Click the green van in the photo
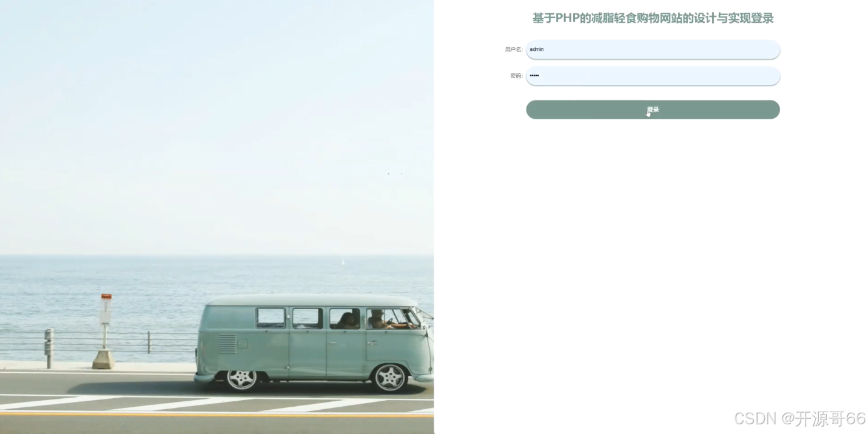This screenshot has width=868, height=434. click(x=314, y=342)
